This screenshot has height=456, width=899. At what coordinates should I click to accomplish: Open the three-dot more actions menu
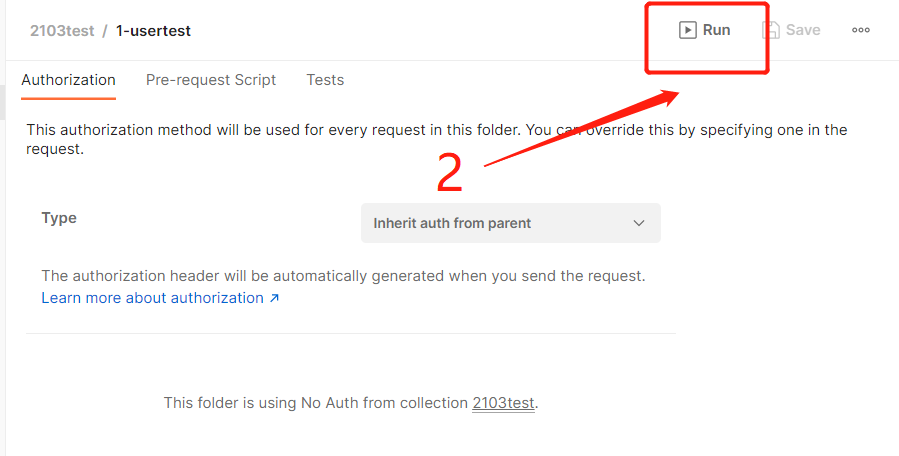pos(861,30)
